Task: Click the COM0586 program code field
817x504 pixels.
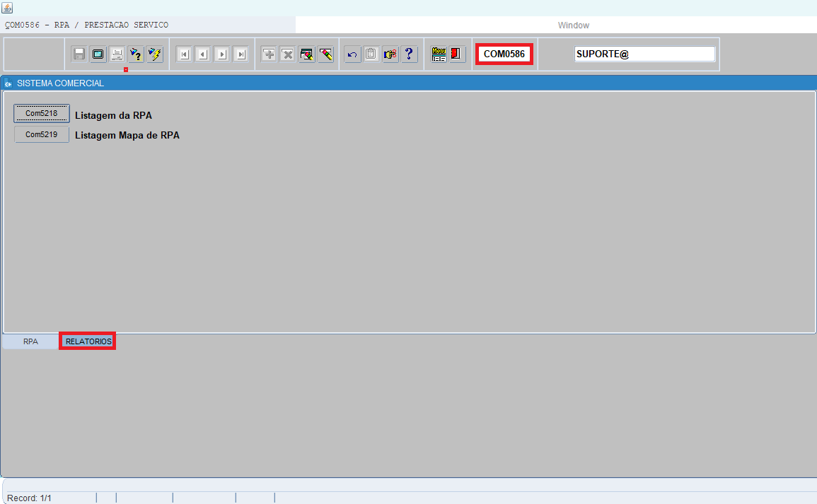Action: (504, 54)
